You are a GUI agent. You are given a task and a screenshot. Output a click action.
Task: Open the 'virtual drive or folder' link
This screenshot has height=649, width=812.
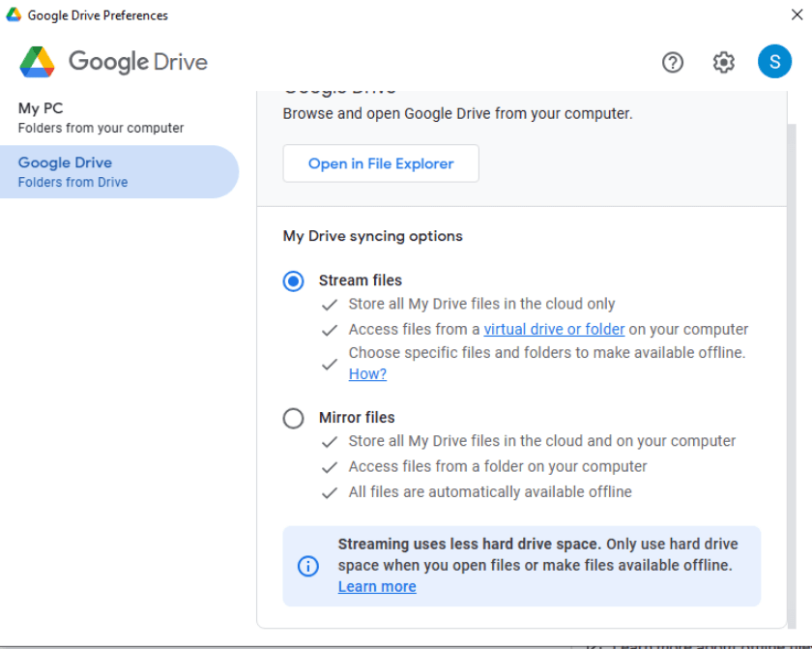pos(554,329)
